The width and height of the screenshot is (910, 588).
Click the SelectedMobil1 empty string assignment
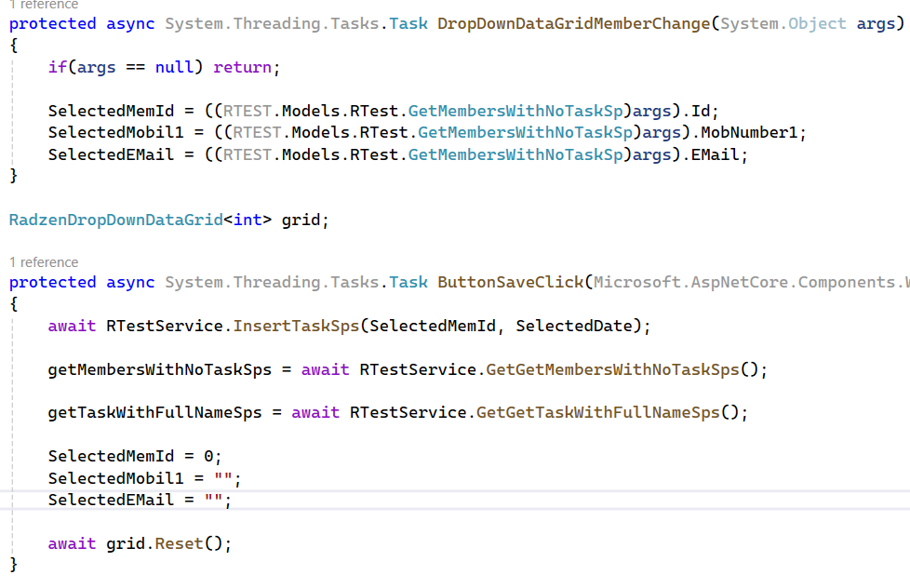tap(144, 479)
